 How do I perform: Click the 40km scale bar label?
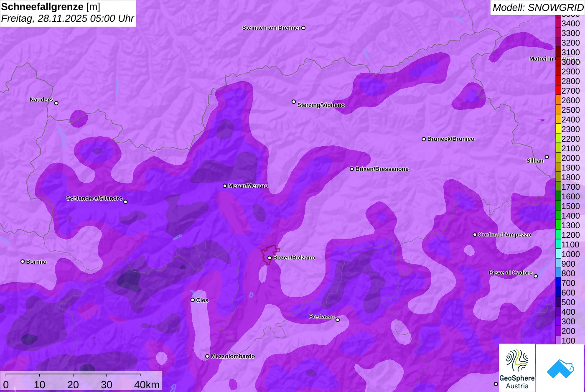pyautogui.click(x=147, y=384)
